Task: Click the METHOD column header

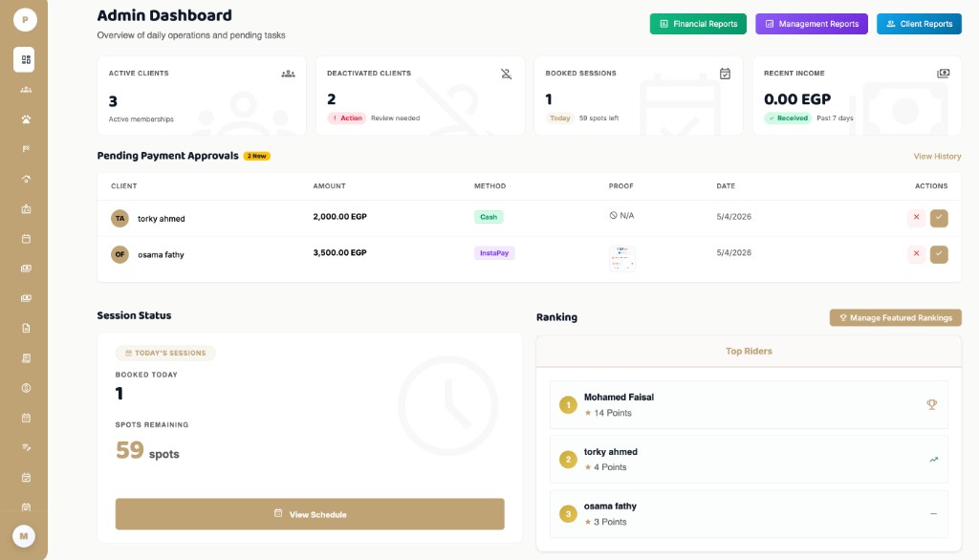Action: point(490,186)
